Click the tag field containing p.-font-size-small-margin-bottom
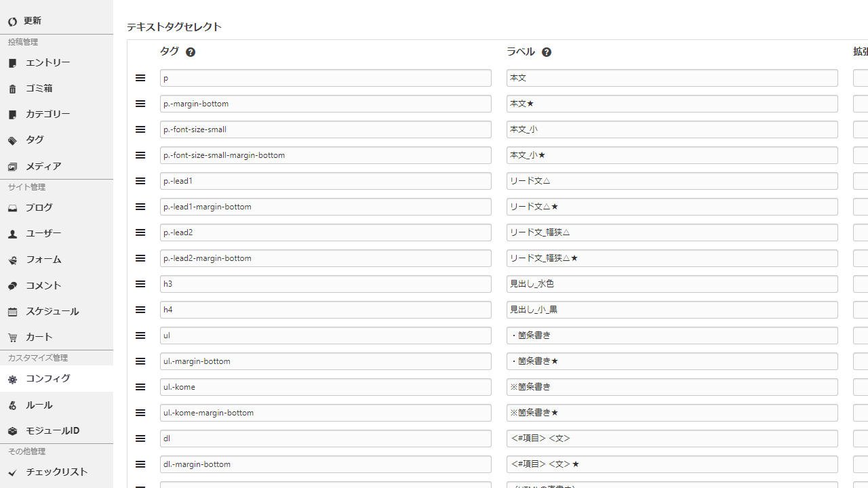This screenshot has height=488, width=868. pyautogui.click(x=325, y=155)
